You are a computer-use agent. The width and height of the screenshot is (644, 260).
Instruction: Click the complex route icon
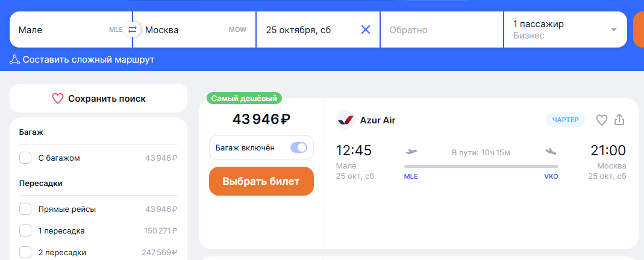(14, 60)
